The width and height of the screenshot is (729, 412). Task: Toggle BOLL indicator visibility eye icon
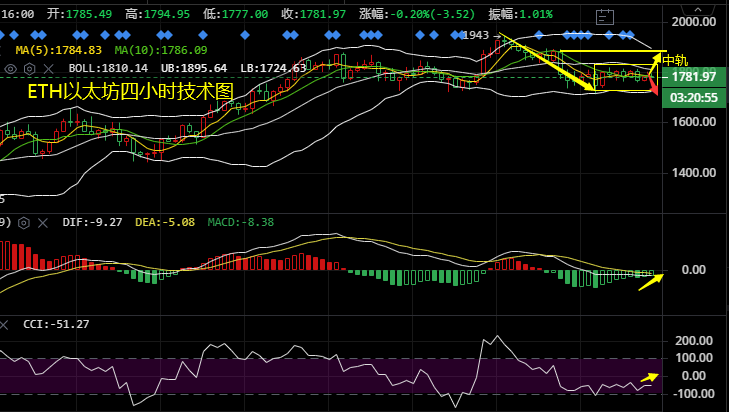(11, 69)
